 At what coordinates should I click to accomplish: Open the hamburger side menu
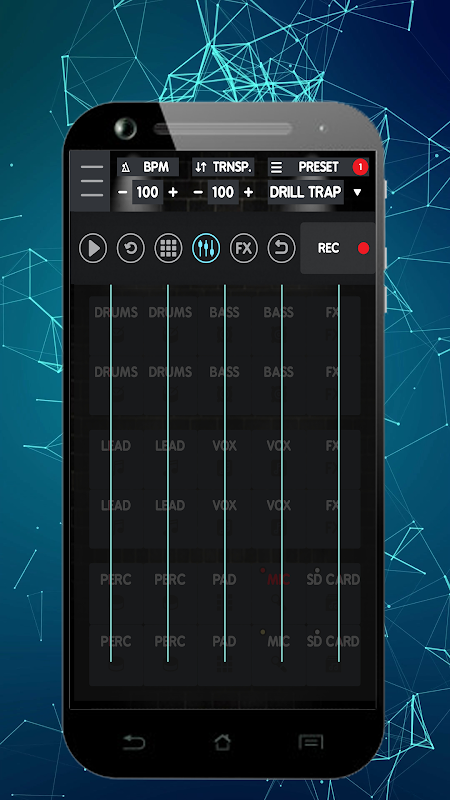(x=91, y=181)
